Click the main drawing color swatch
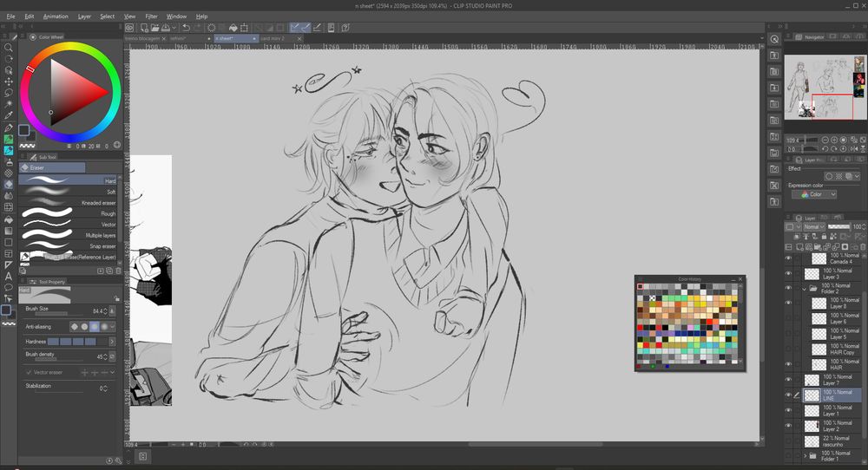This screenshot has height=470, width=868. point(23,130)
